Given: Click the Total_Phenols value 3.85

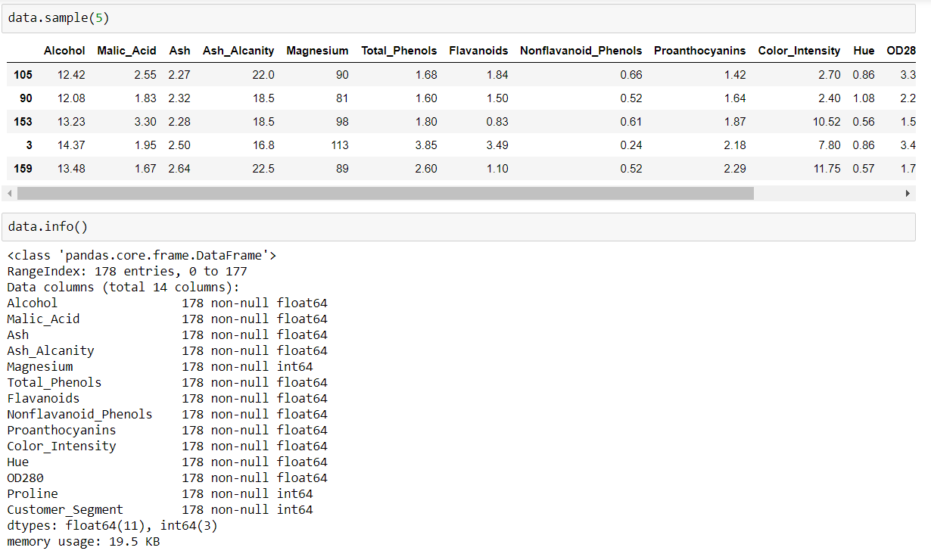Looking at the screenshot, I should 426,145.
